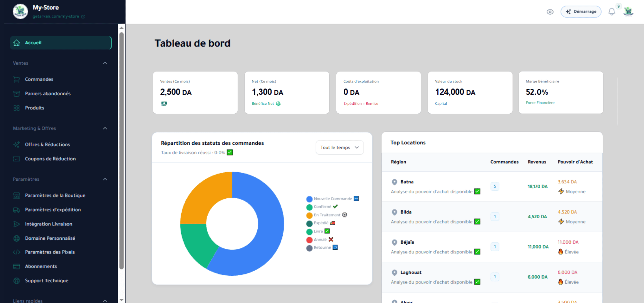Image resolution: width=644 pixels, height=303 pixels.
Task: Toggle the Livré legend entry
Action: [318, 231]
